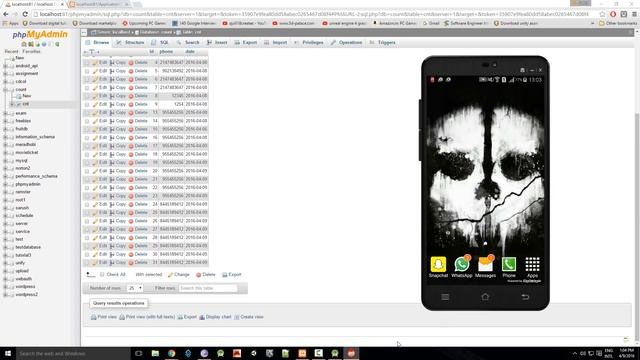Open Task View on the taskbar
This screenshot has height=360, width=640.
coord(139,353)
